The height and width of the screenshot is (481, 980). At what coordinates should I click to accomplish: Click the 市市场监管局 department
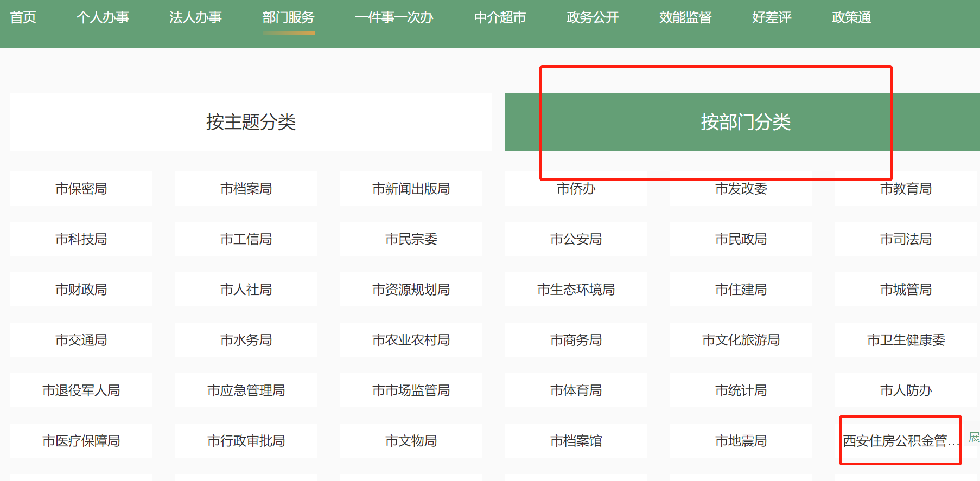[x=411, y=390]
